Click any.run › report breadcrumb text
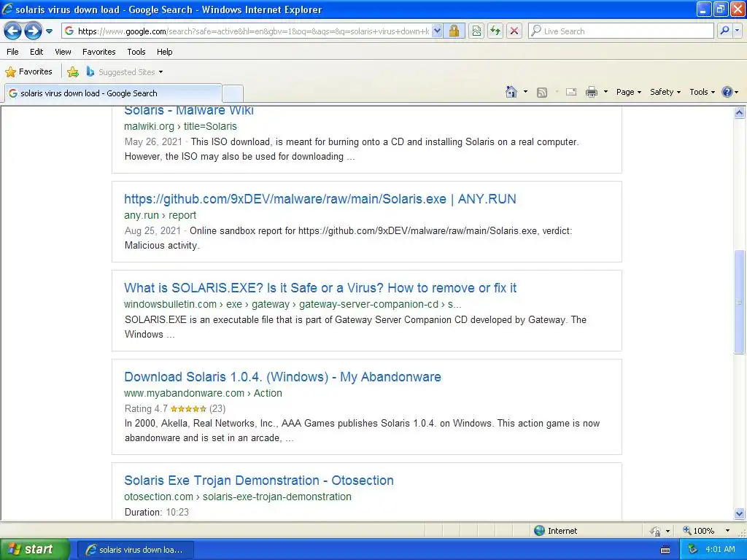This screenshot has width=747, height=560. tap(160, 215)
